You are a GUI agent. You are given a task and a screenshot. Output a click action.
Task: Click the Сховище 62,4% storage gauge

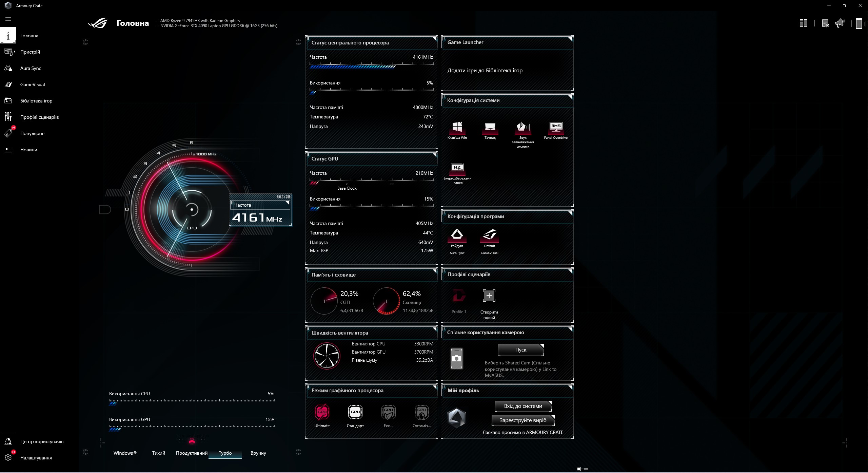click(x=387, y=301)
